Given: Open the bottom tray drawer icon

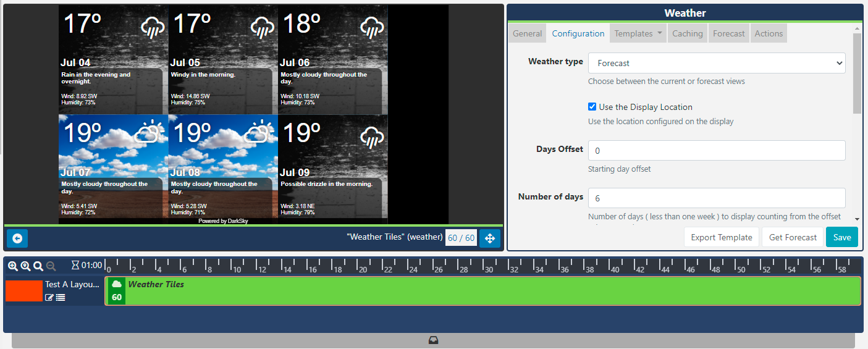Looking at the screenshot, I should [x=433, y=340].
